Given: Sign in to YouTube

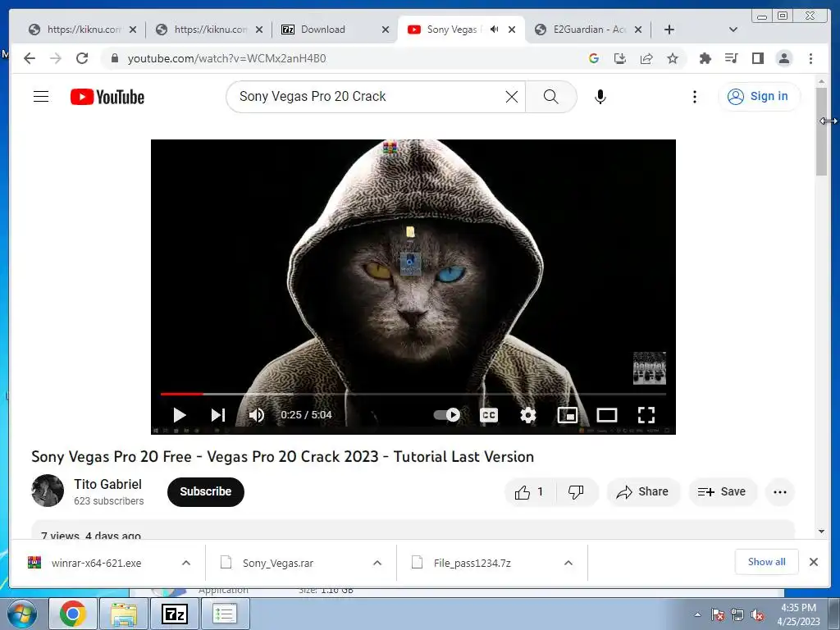Looking at the screenshot, I should coord(759,97).
